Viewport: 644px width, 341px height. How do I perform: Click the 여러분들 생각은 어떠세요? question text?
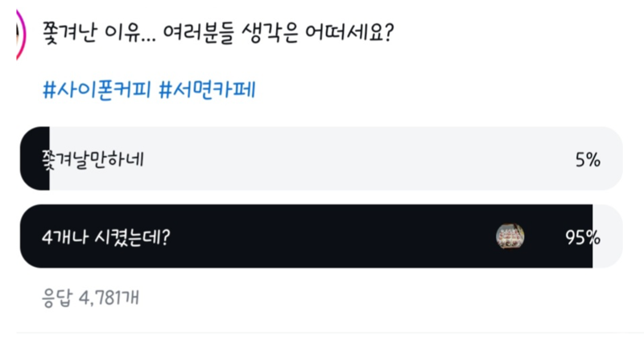pyautogui.click(x=279, y=33)
